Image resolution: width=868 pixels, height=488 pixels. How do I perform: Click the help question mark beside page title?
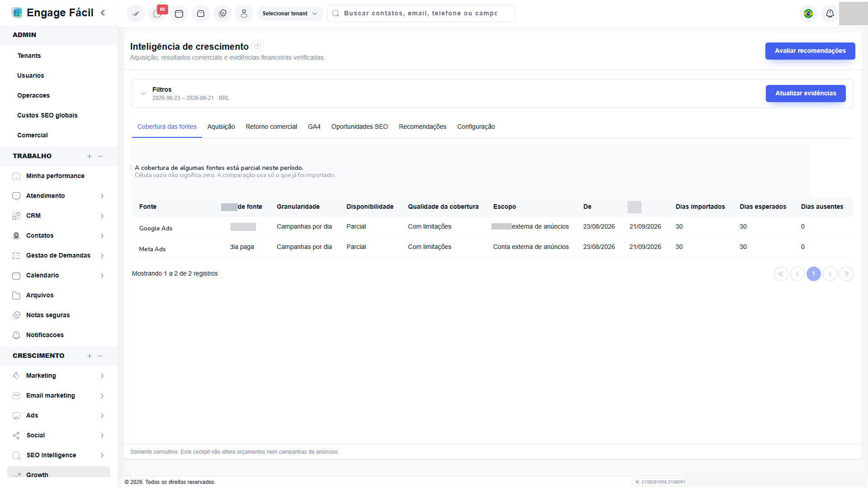258,46
